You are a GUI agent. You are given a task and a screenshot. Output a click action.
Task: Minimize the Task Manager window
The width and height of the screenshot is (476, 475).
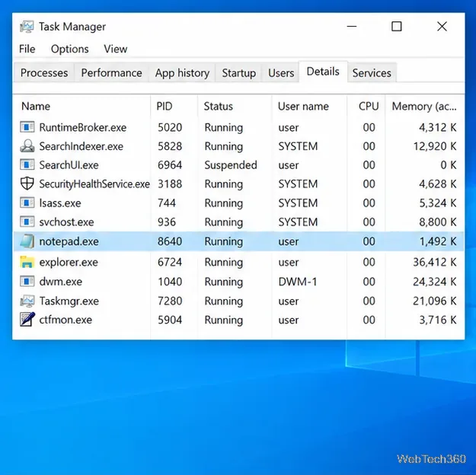(x=352, y=27)
